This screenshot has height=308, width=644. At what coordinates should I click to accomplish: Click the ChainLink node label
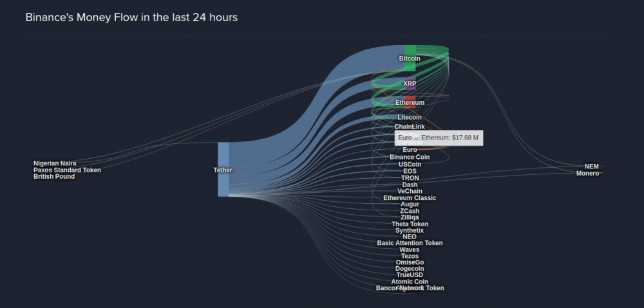tap(410, 127)
